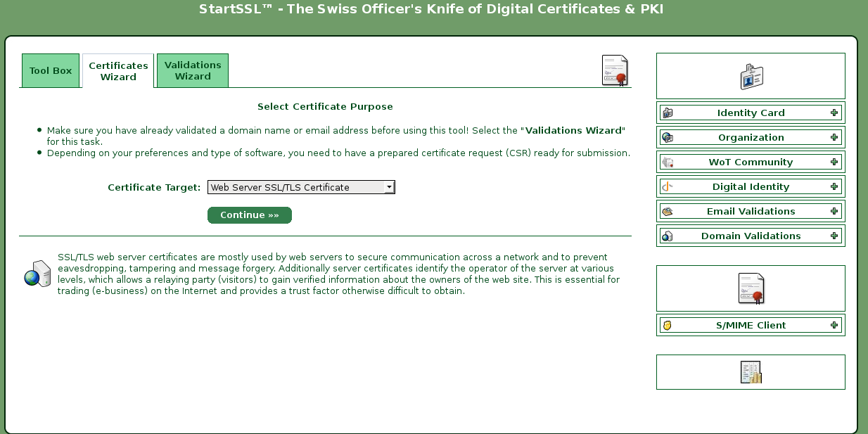Click the bold 'Validations Wizard' text in instructions
This screenshot has height=434, width=868.
[574, 130]
